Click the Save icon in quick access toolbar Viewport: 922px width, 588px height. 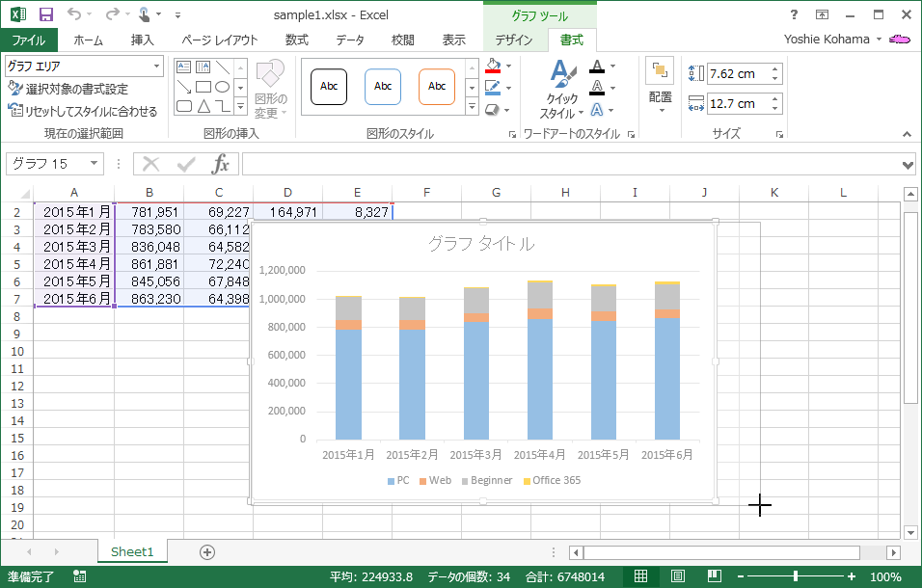[x=46, y=14]
